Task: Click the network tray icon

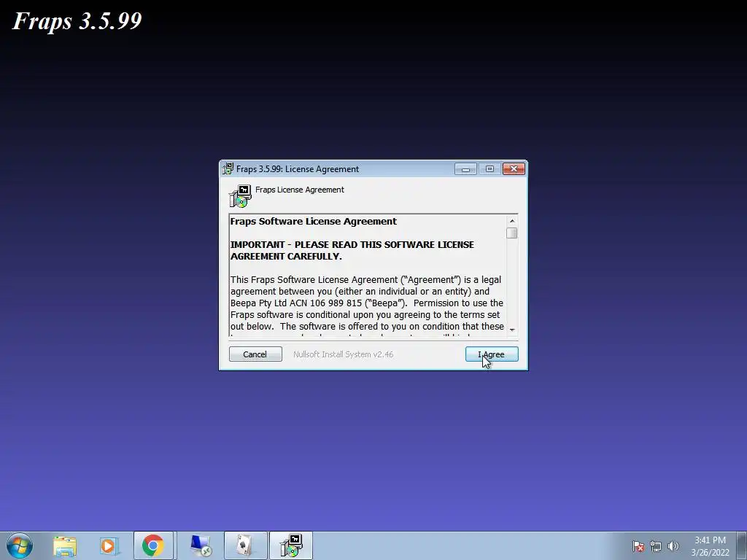Action: pos(656,546)
